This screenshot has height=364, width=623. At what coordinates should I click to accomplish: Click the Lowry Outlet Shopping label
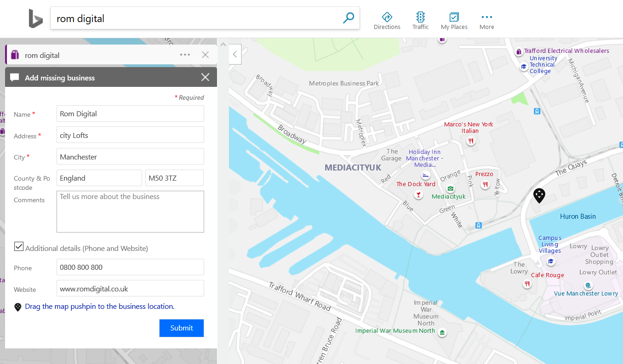(x=599, y=255)
